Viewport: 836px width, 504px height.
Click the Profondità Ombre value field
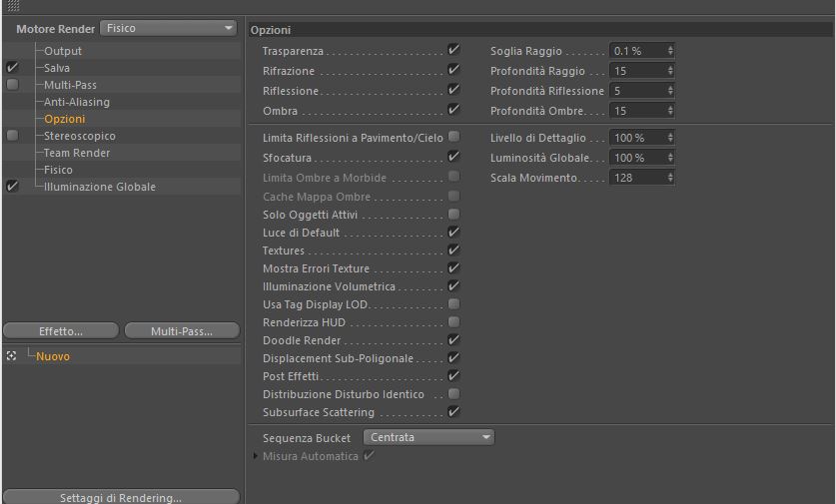(x=637, y=111)
